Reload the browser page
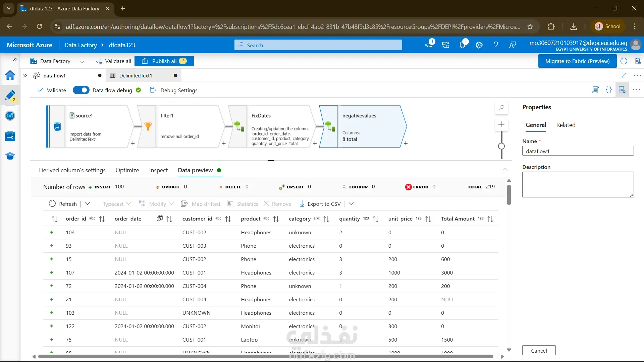 click(x=39, y=26)
